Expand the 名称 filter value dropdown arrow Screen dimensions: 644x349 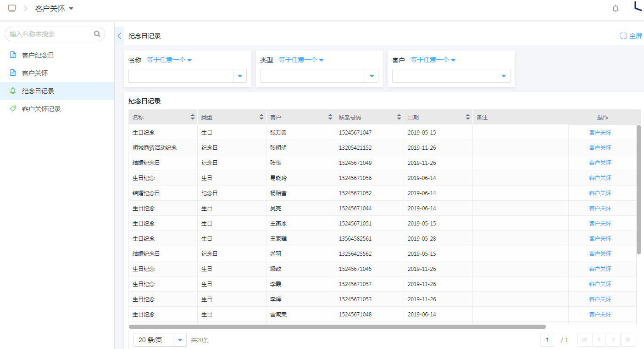tap(240, 76)
